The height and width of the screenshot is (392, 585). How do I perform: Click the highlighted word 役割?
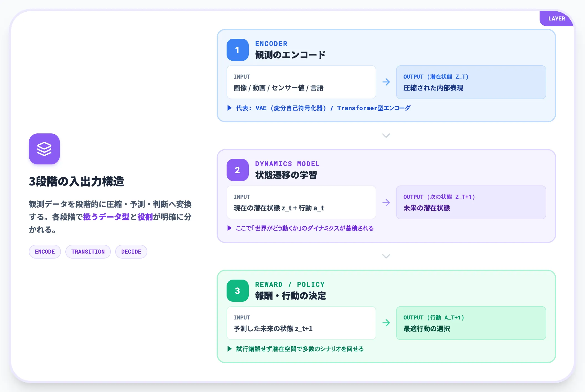tap(145, 217)
